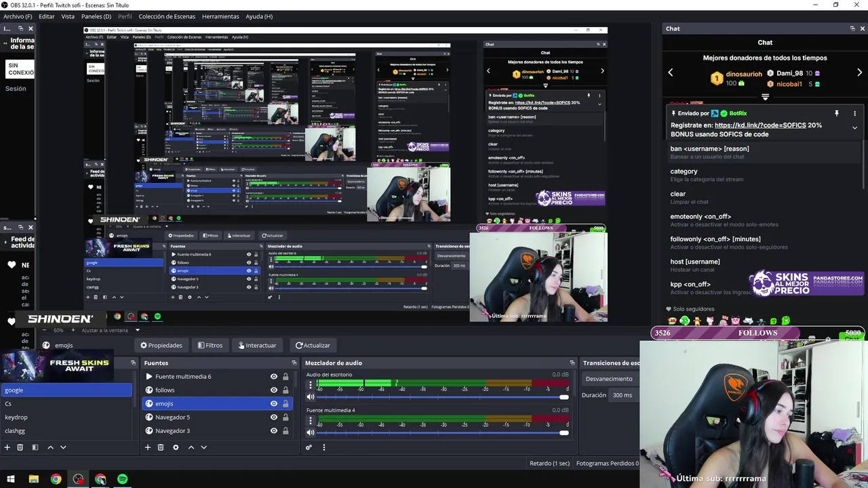Screen dimensions: 868x488
Task: Hide the Fuente multimedia 6 source
Action: (274, 377)
